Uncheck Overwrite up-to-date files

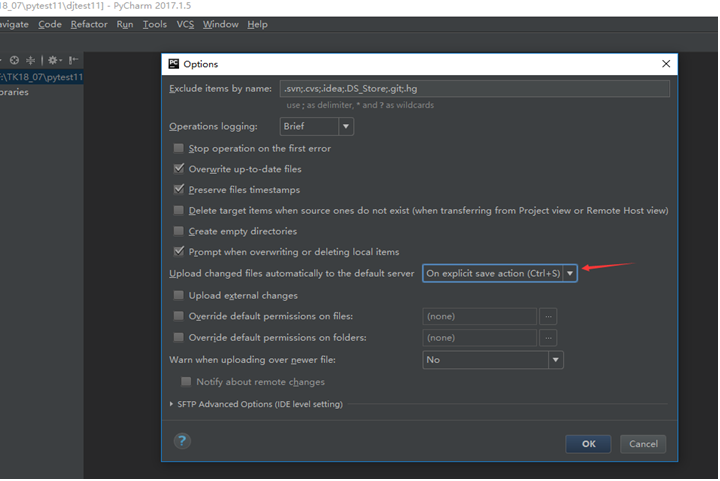coord(179,168)
